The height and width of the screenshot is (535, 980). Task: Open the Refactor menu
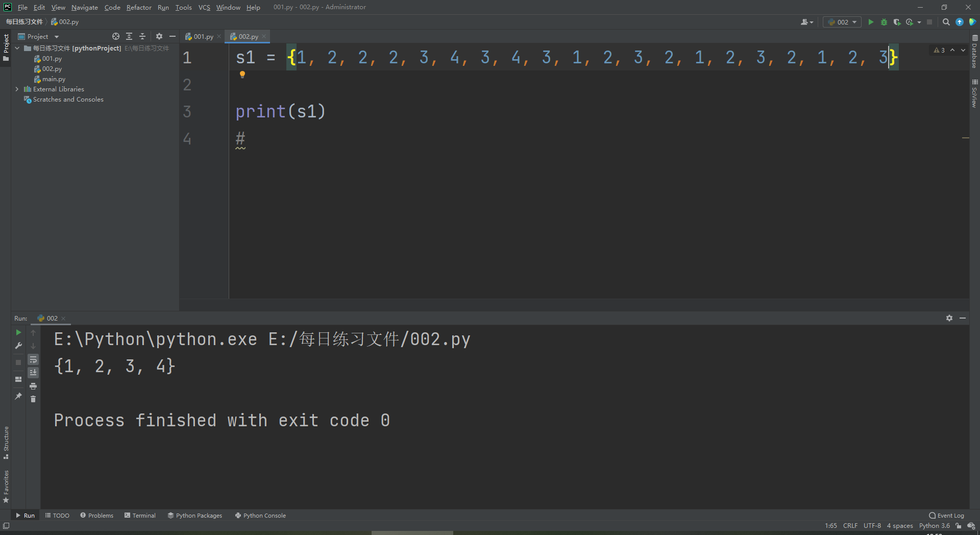[x=139, y=7]
